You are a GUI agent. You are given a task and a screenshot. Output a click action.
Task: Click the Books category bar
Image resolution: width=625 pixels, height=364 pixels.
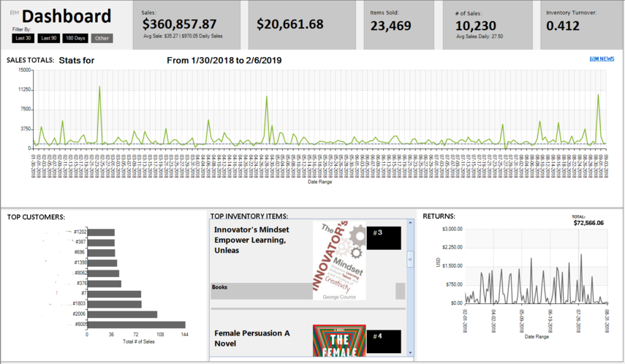point(262,291)
